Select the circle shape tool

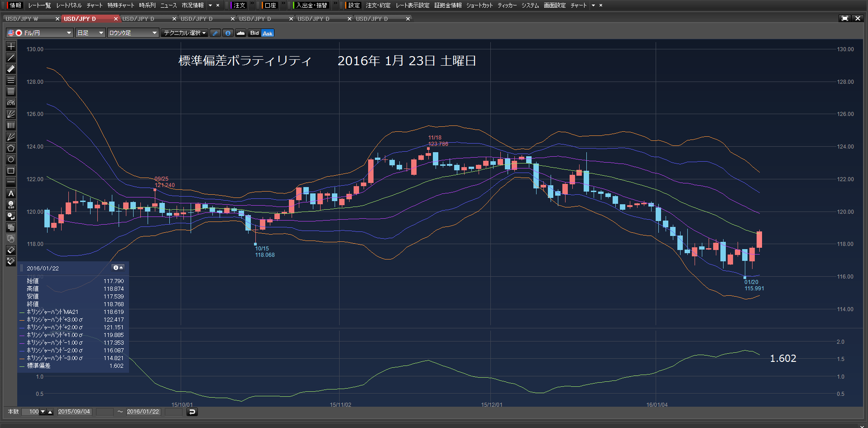(x=11, y=159)
